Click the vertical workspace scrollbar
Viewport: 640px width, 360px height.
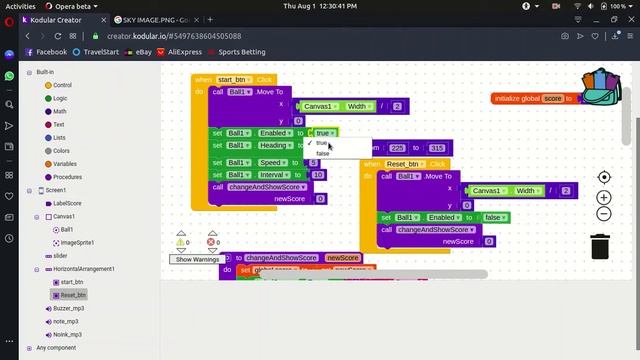[x=627, y=116]
